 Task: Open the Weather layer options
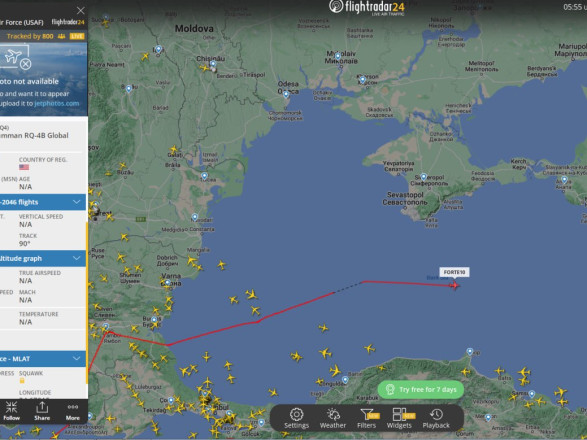coord(332,418)
